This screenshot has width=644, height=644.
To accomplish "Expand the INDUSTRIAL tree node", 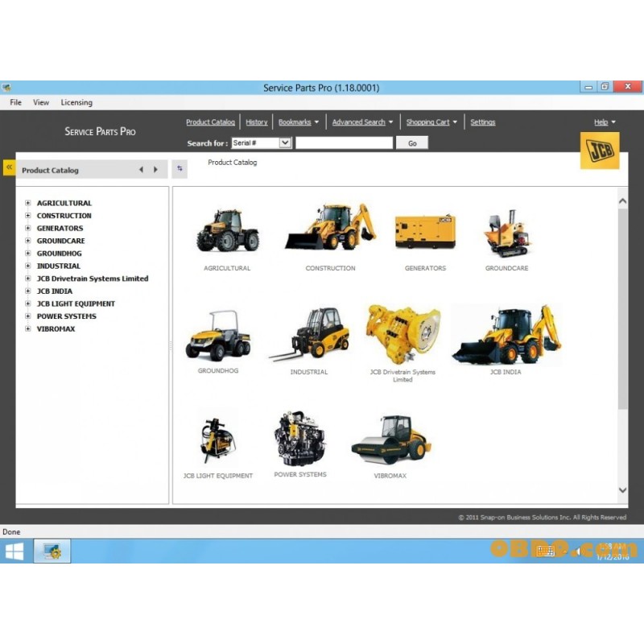I will click(x=28, y=266).
